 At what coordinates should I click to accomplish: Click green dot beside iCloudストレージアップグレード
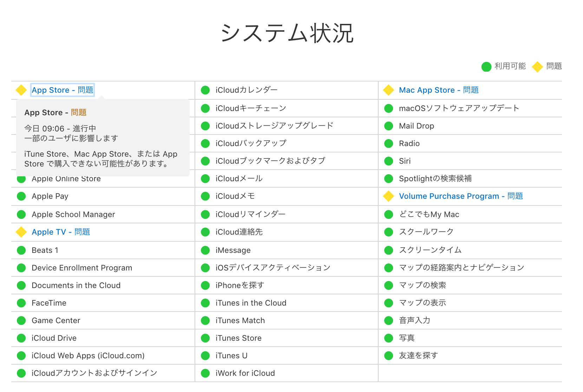[x=205, y=126]
